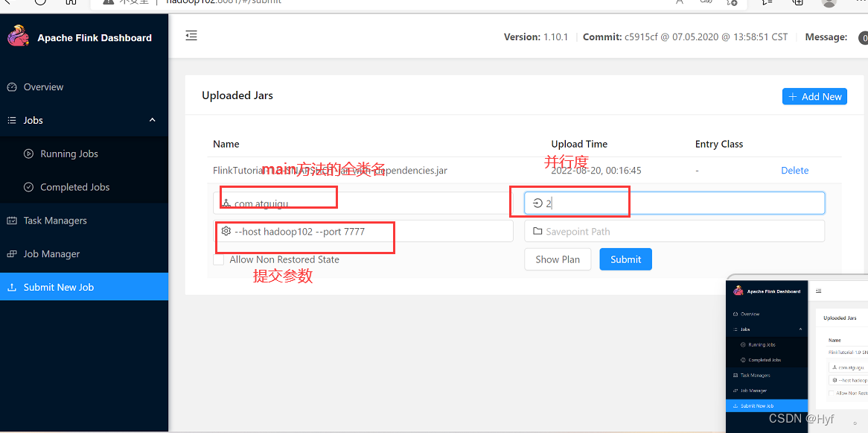Click the Show Plan button
The height and width of the screenshot is (433, 868).
558,259
